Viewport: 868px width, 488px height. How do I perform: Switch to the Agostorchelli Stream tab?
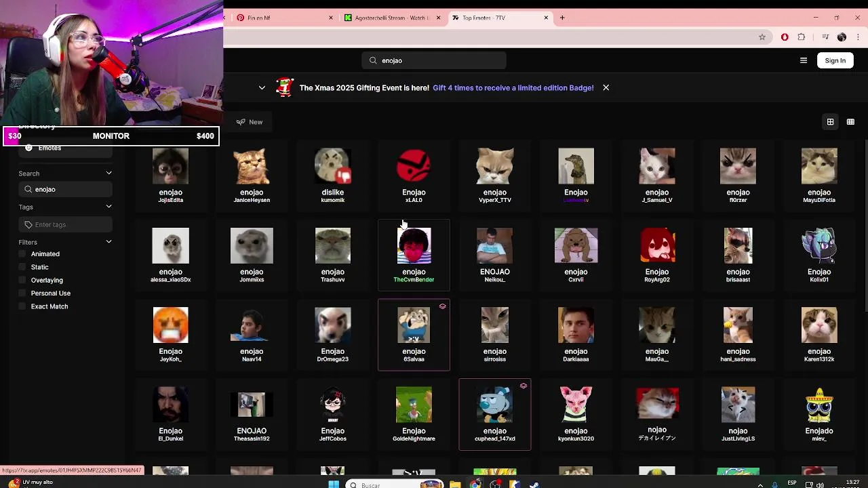point(392,18)
